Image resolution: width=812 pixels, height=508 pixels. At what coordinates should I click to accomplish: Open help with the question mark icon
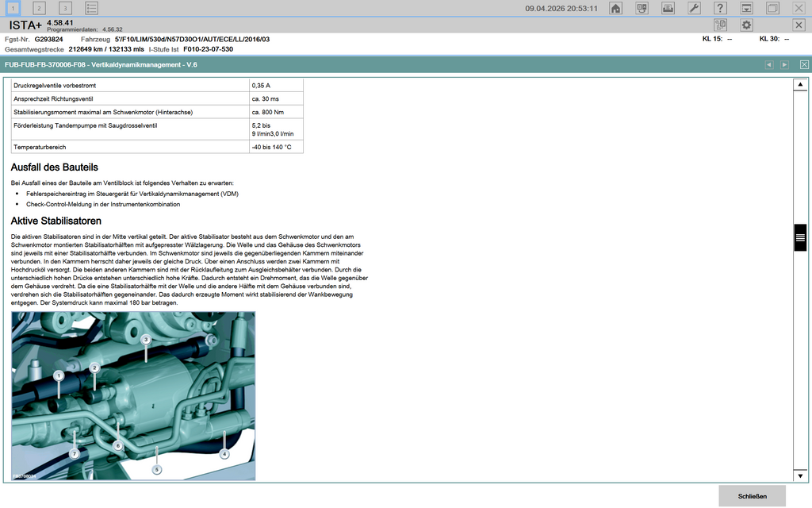[x=720, y=8]
